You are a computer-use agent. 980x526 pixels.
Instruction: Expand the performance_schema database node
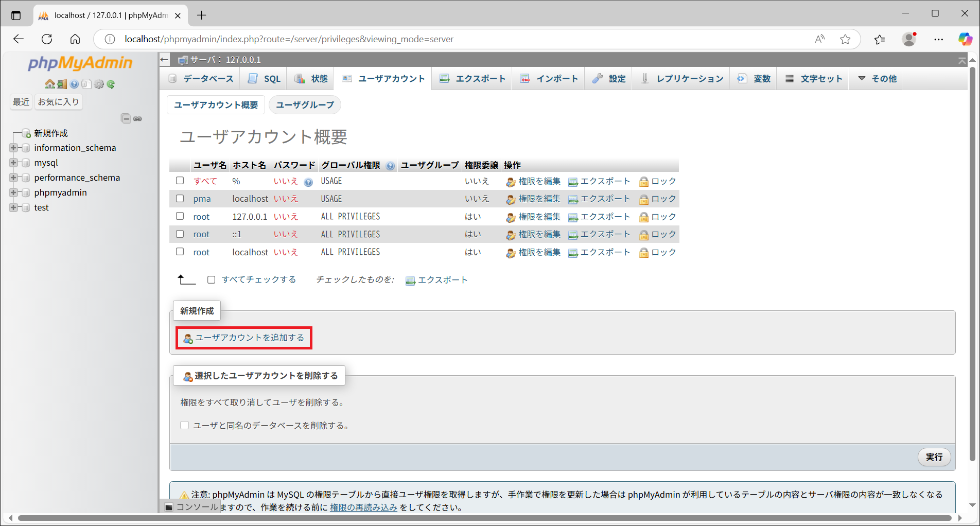coord(13,178)
